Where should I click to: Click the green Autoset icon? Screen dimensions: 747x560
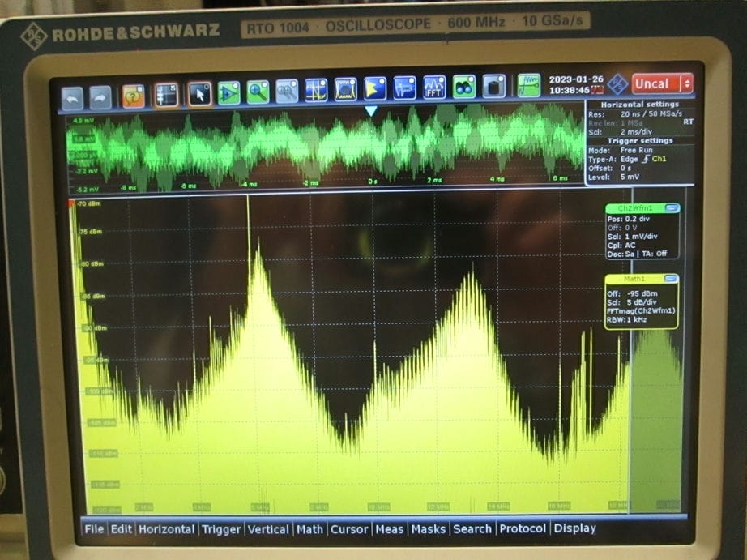coord(228,92)
